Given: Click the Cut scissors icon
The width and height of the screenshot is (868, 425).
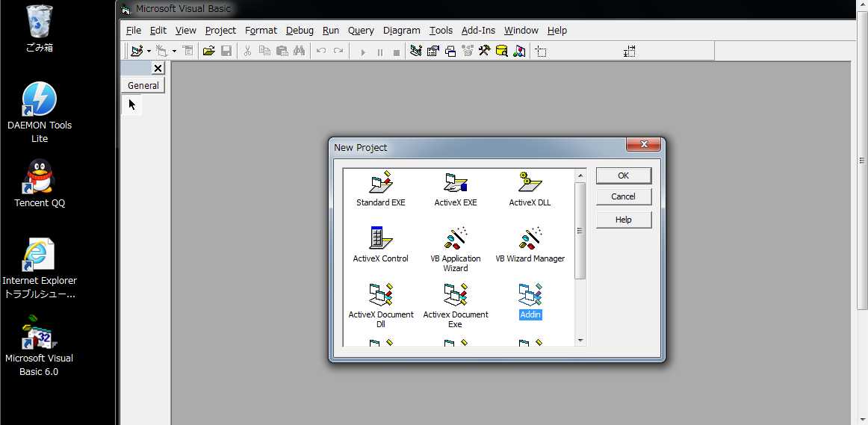Looking at the screenshot, I should (x=247, y=52).
